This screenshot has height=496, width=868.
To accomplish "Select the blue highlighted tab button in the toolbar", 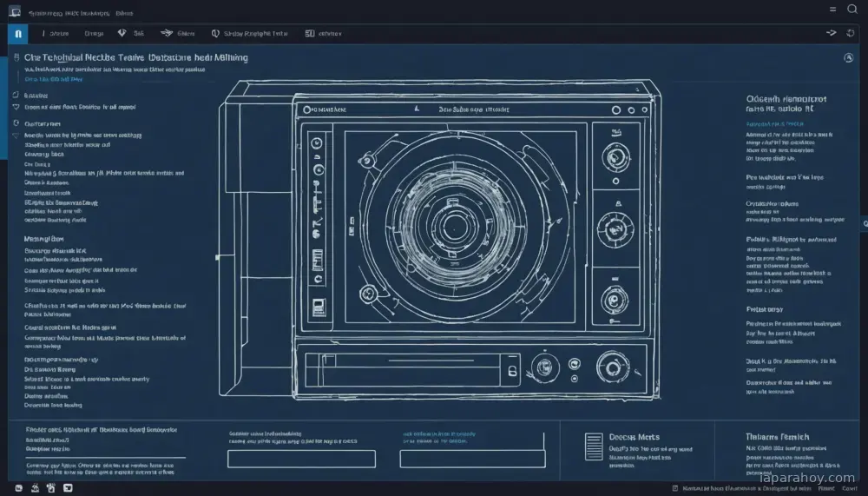I will click(17, 34).
